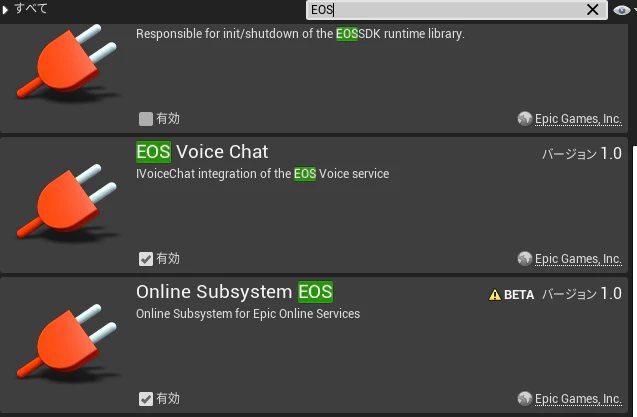Click the Online Subsystem for Epic Online Services description
This screenshot has height=417, width=637.
coord(248,314)
